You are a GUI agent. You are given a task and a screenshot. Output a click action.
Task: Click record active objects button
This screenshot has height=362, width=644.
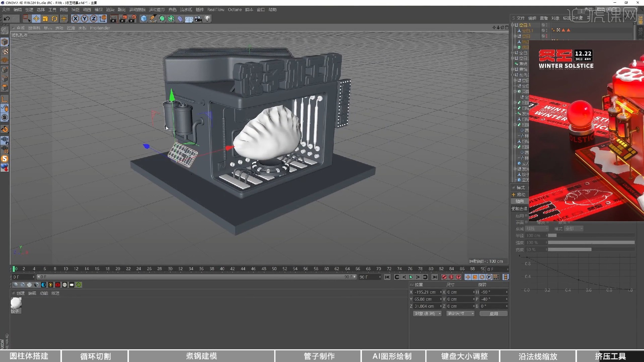tap(444, 277)
